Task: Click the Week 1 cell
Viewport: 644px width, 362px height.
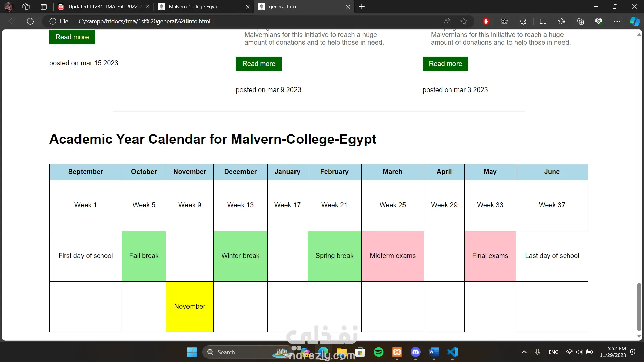Action: click(x=86, y=205)
